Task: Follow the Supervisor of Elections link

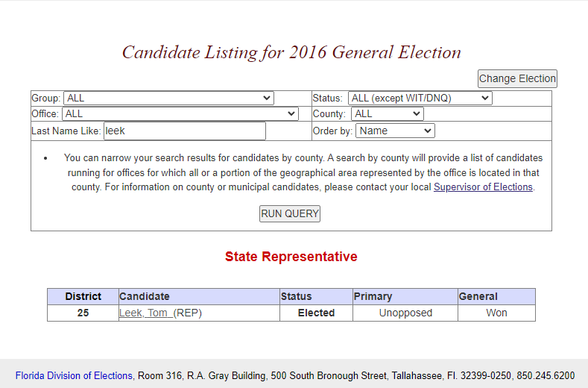Action: click(483, 187)
